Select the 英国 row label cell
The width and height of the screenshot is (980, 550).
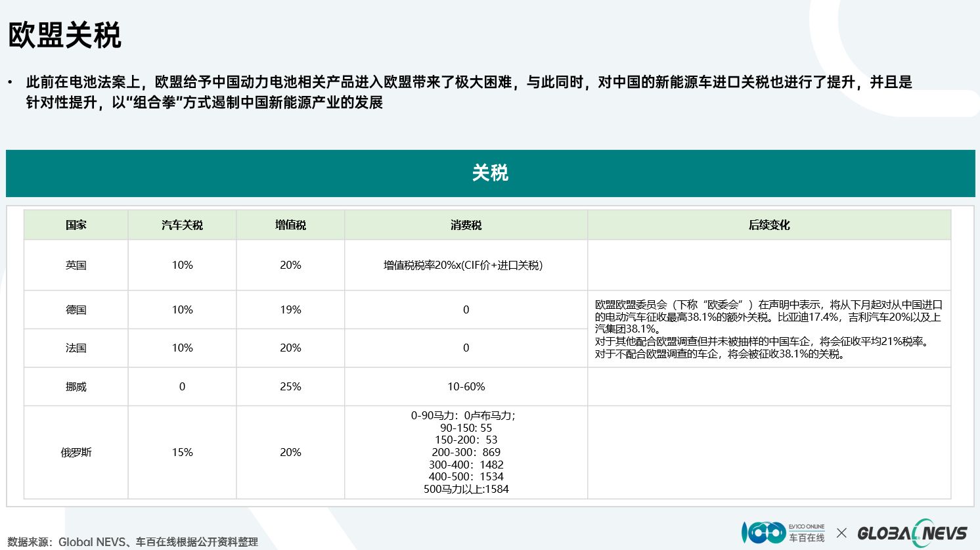[x=76, y=265]
